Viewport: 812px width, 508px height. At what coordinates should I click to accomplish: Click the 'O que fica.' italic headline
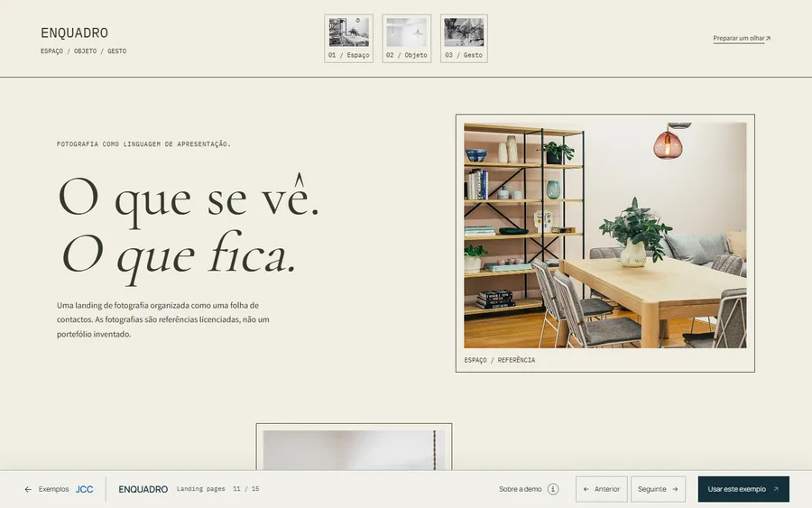click(180, 256)
